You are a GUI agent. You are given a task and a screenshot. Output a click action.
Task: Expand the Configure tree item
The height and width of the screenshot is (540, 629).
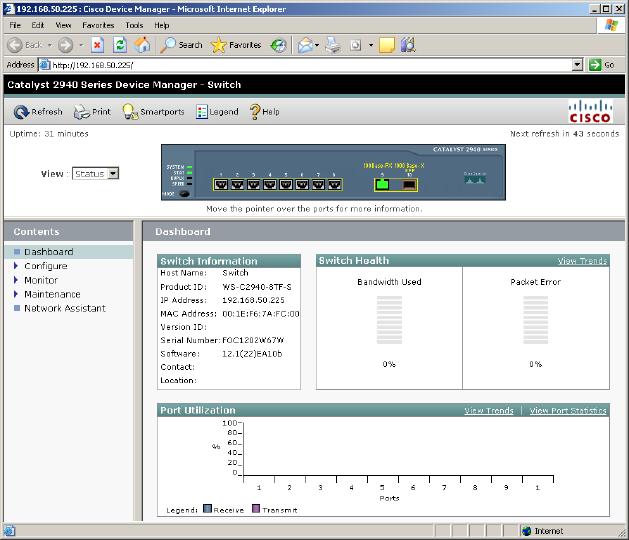pos(16,266)
